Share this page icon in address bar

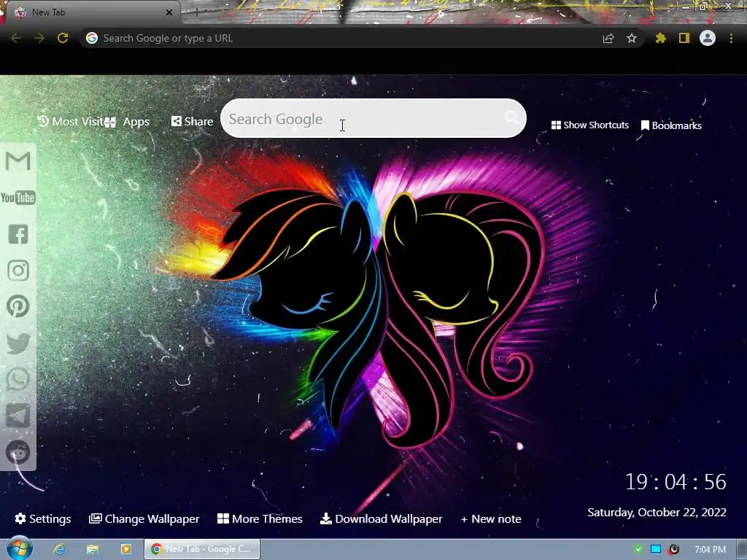[x=608, y=39]
